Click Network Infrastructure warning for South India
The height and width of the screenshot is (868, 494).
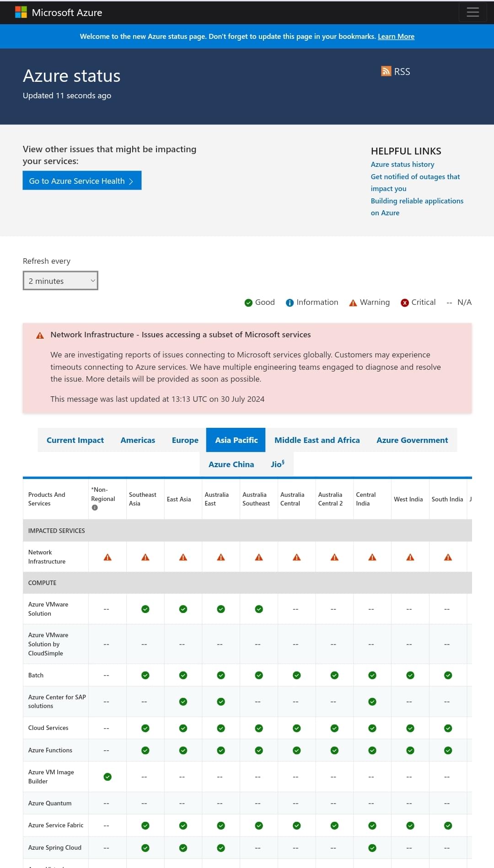[448, 557]
